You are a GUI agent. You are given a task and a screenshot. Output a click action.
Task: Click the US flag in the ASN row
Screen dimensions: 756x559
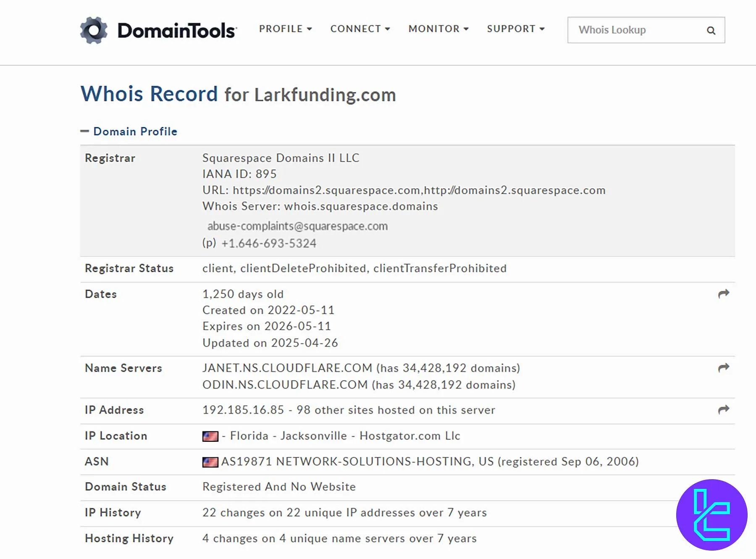[210, 461]
